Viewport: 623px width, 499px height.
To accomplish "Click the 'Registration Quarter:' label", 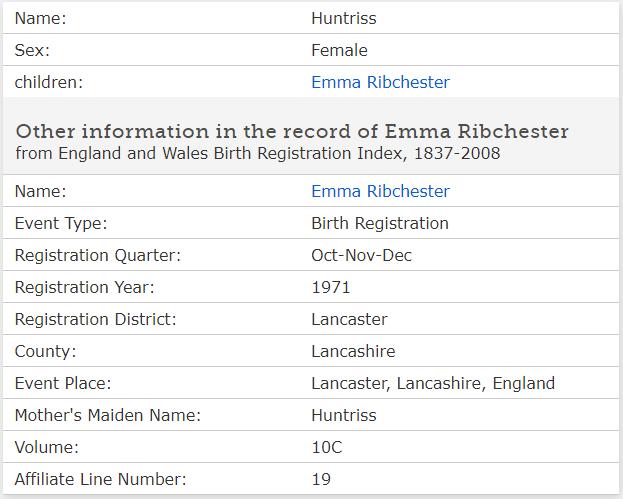I will click(98, 255).
